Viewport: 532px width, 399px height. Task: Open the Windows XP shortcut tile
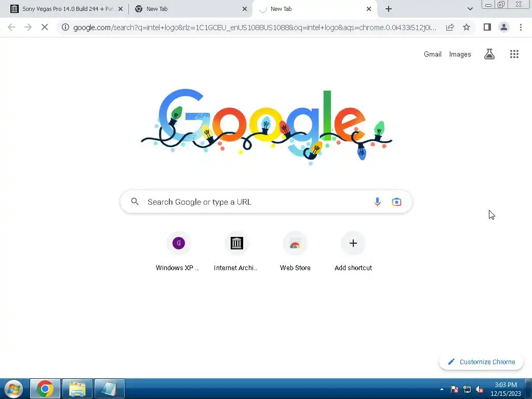click(179, 252)
